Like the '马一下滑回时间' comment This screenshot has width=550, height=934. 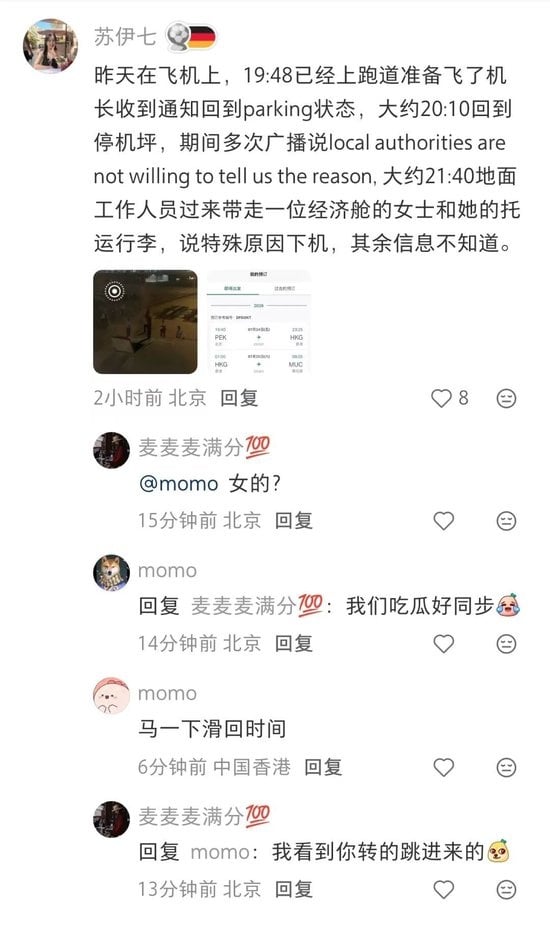pyautogui.click(x=443, y=767)
